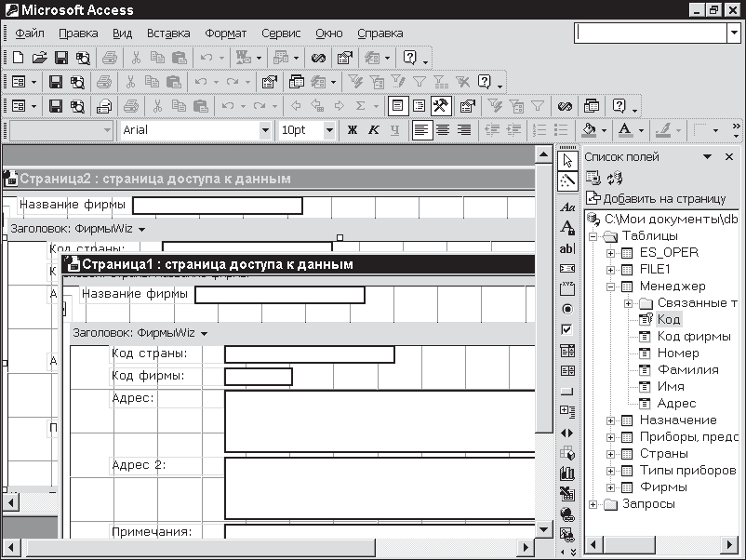Toggle italic (К) formatting
This screenshot has width=746, height=560.
coord(374,130)
